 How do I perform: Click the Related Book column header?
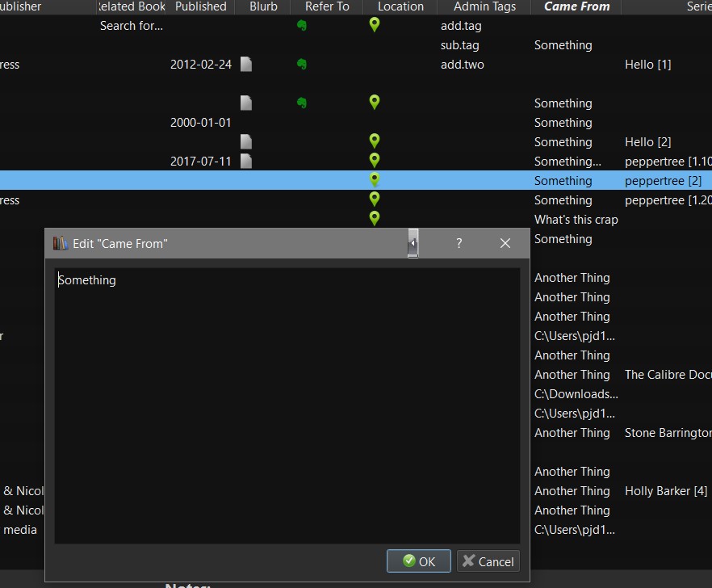pos(132,6)
